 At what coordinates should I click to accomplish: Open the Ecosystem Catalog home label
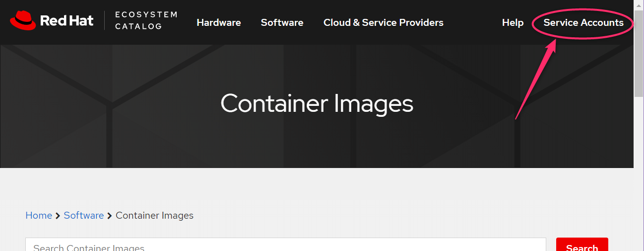tap(146, 20)
